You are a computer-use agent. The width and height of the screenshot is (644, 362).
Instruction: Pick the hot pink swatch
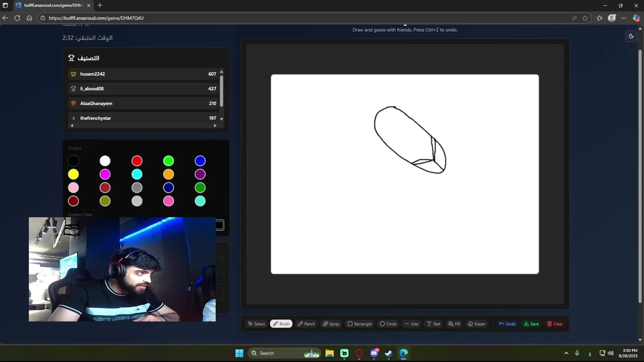point(169,201)
